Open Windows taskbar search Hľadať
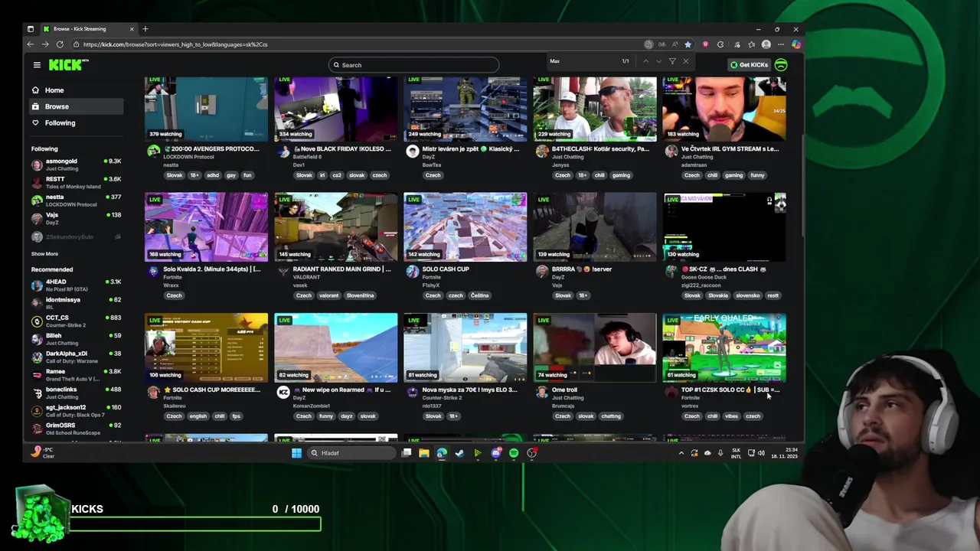The image size is (980, 551). [351, 453]
